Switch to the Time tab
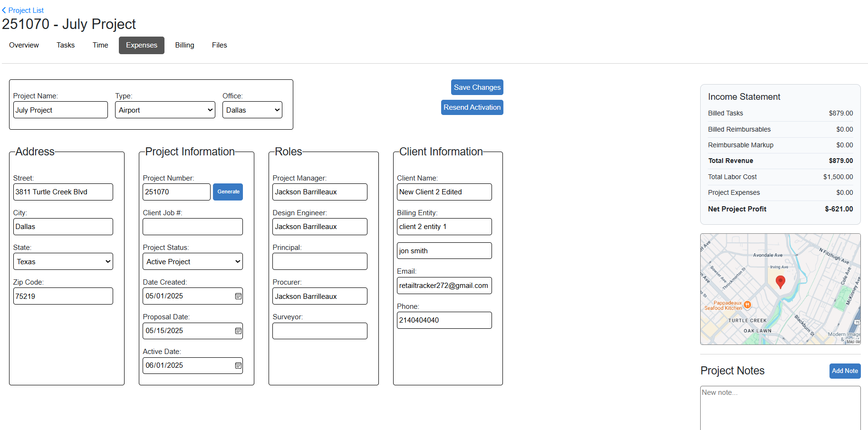868x430 pixels. coord(100,45)
